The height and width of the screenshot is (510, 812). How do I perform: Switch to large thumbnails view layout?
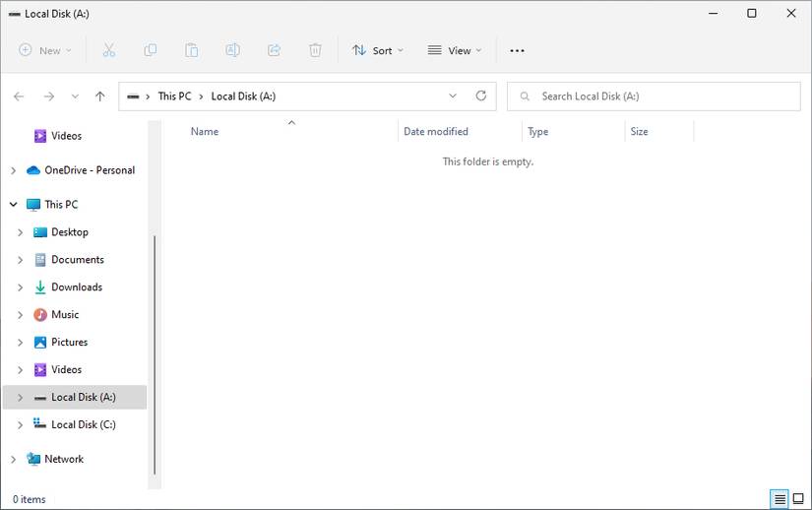798,499
